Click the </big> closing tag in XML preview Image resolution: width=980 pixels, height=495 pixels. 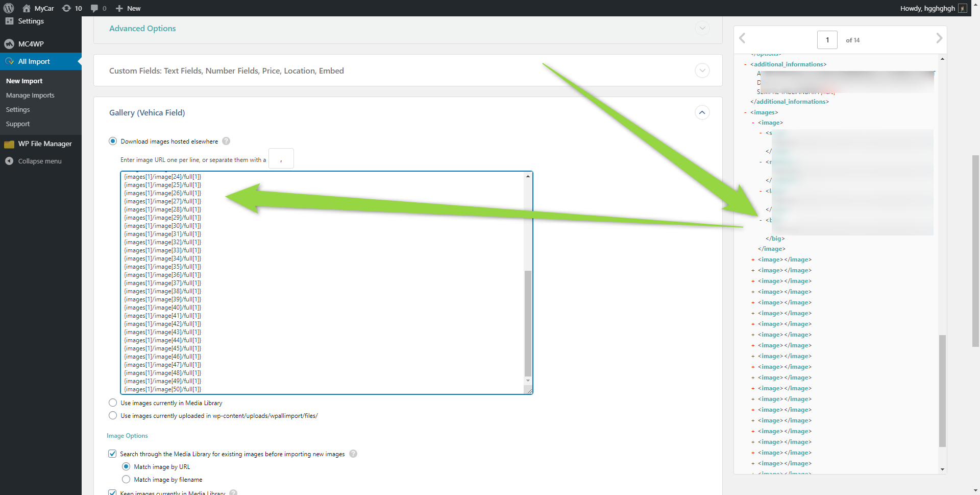(775, 239)
